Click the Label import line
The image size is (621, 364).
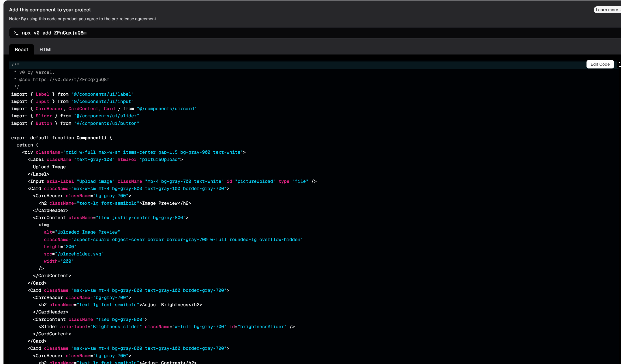click(x=72, y=94)
